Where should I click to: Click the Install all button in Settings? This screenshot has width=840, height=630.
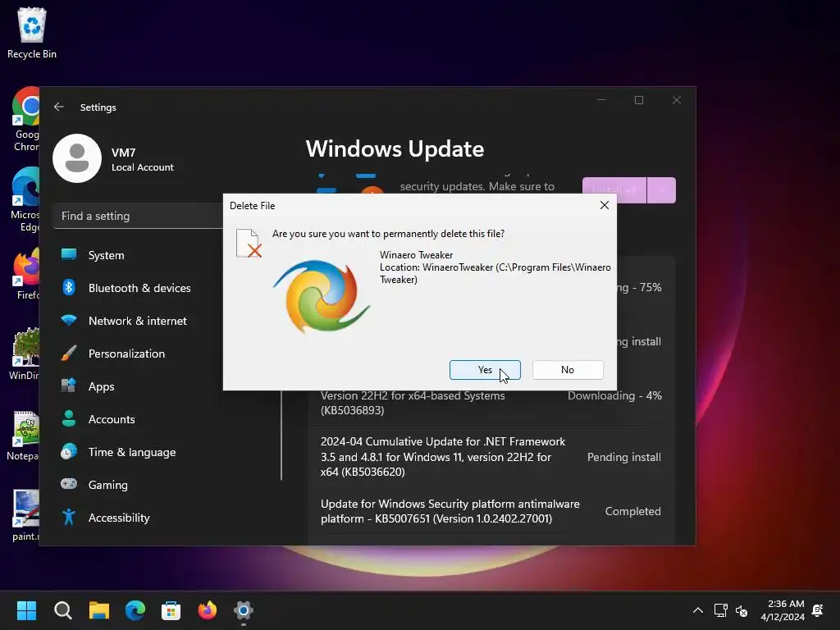(614, 190)
